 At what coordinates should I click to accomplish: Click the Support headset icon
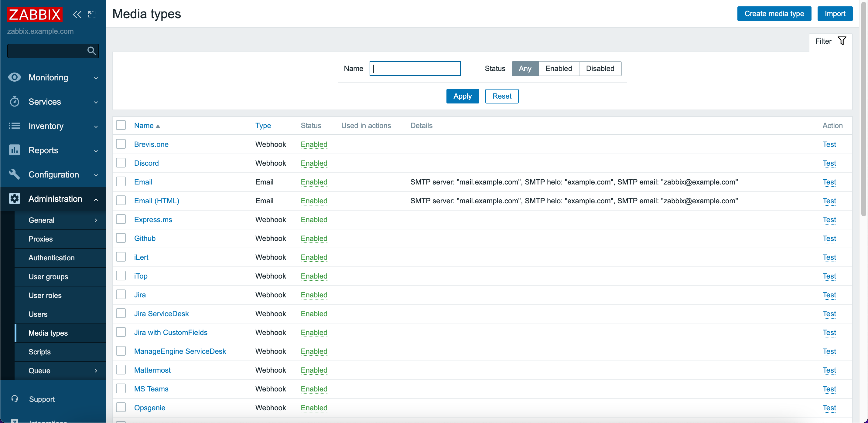pos(15,399)
